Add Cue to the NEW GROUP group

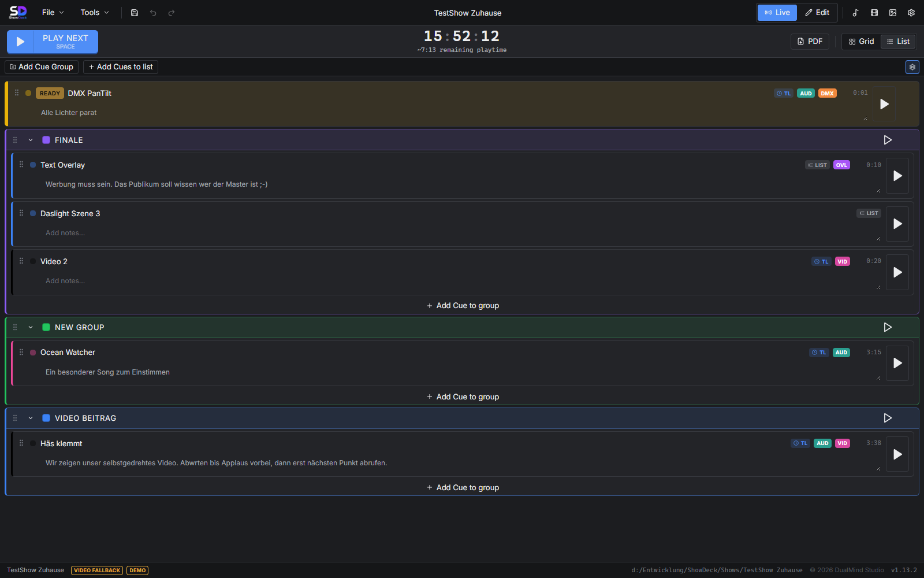[463, 397]
